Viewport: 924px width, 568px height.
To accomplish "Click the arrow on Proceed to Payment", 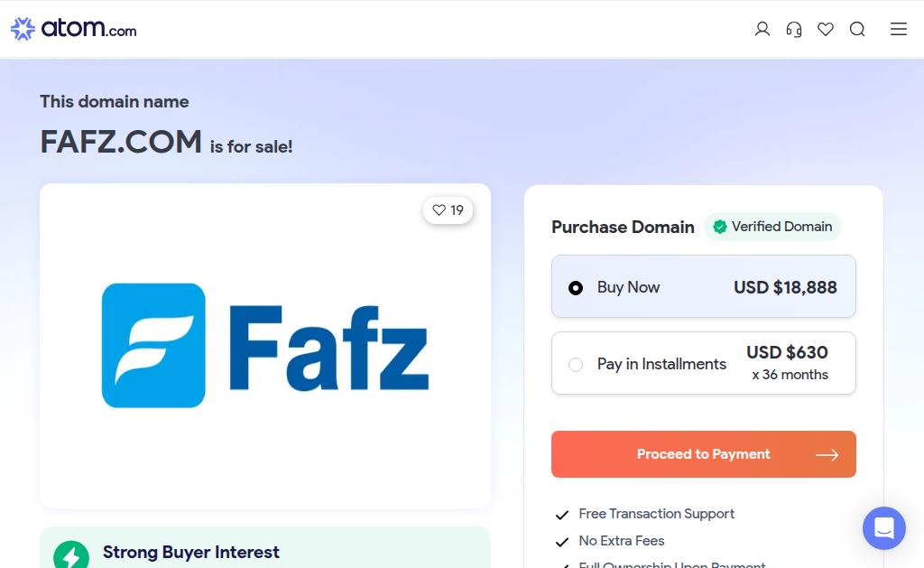I will (x=827, y=455).
